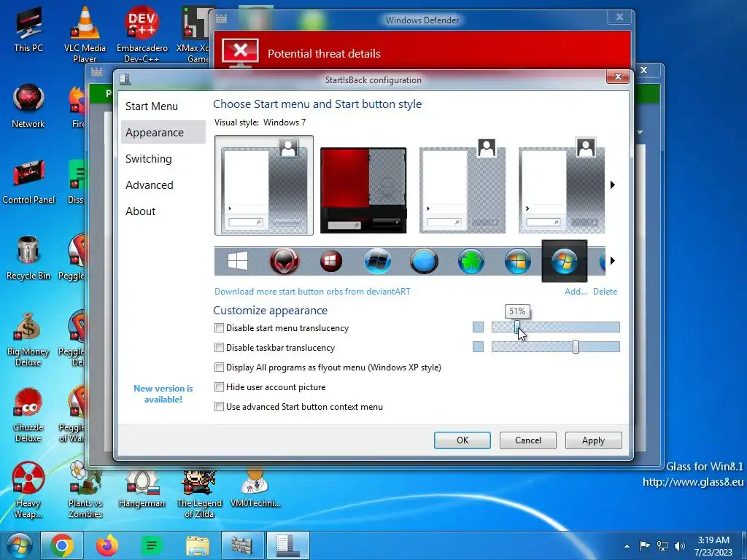The height and width of the screenshot is (560, 747).
Task: Open Big Money Deluxe shortcut
Action: tap(28, 339)
